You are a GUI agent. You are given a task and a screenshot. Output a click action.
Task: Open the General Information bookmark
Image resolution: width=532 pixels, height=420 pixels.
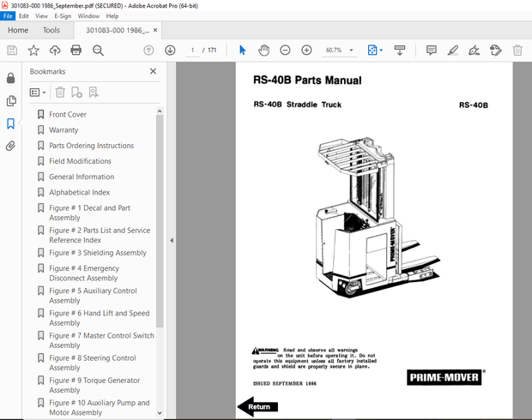click(82, 177)
